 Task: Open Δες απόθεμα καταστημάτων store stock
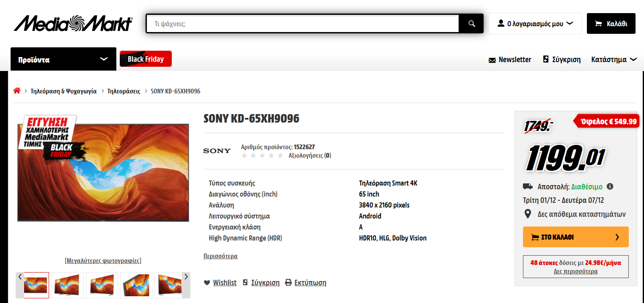[581, 214]
